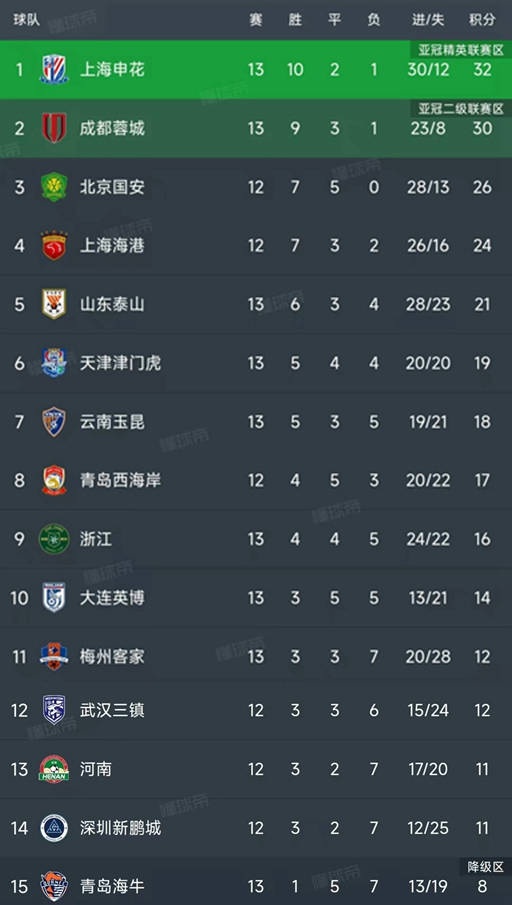Select the 球队 header label

pyautogui.click(x=27, y=20)
